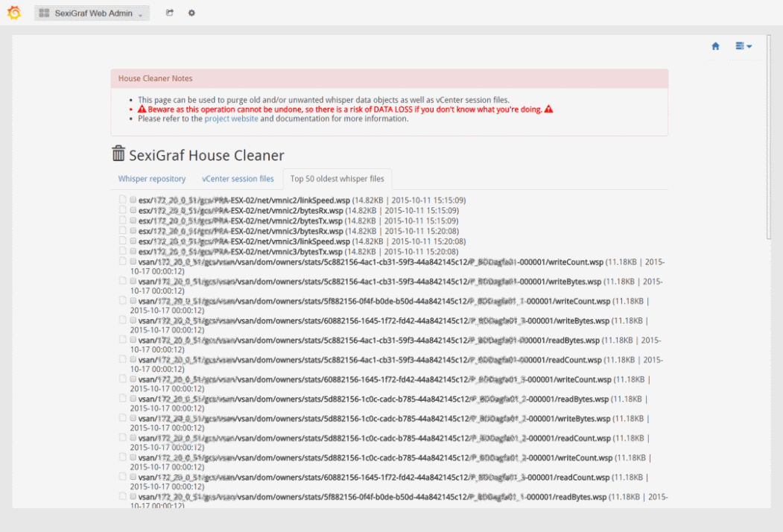Click file icon for 5c882156 writeCount.wsp
This screenshot has width=783, height=532.
click(x=123, y=262)
